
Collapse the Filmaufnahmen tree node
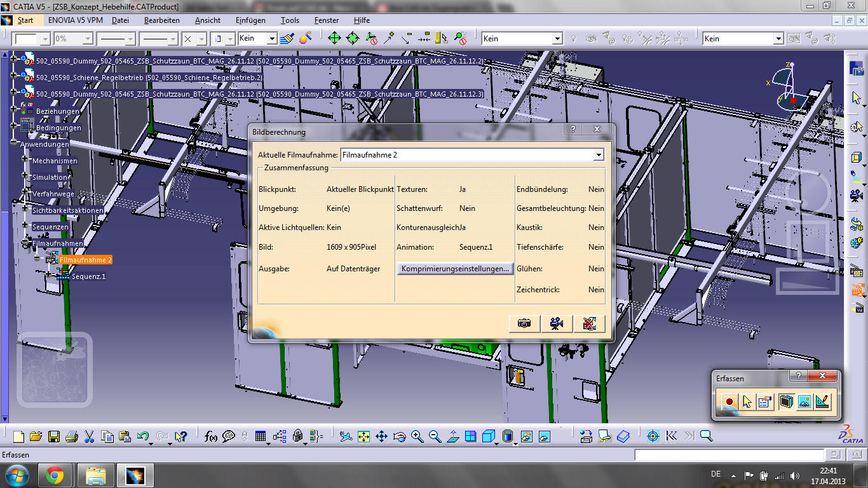point(25,243)
